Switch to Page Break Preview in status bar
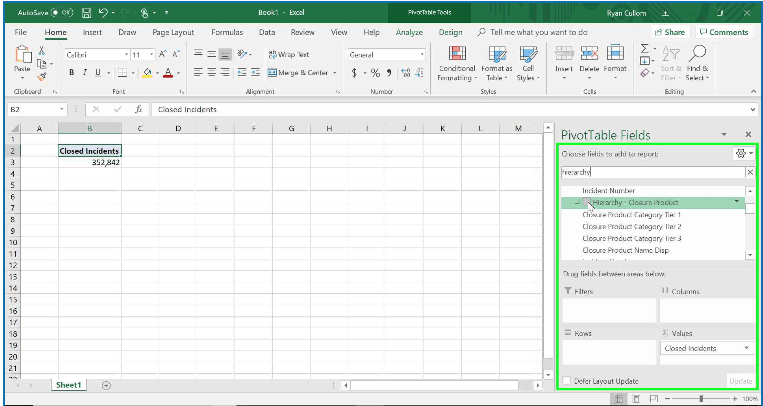Image resolution: width=763 pixels, height=406 pixels. pos(654,399)
